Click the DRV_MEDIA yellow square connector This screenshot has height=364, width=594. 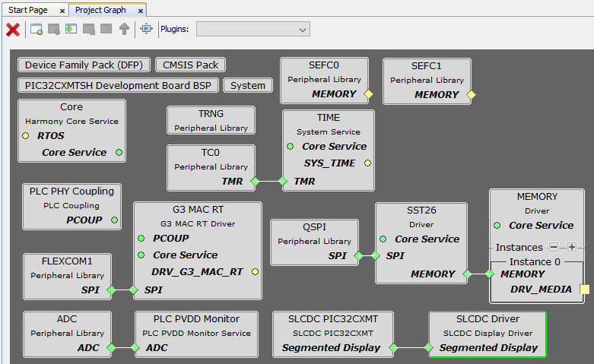[x=585, y=289]
